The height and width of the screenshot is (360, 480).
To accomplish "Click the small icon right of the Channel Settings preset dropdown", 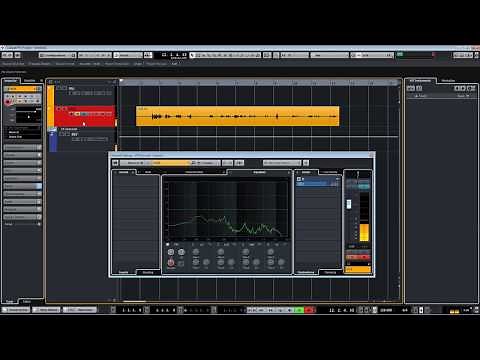I will coord(306,163).
